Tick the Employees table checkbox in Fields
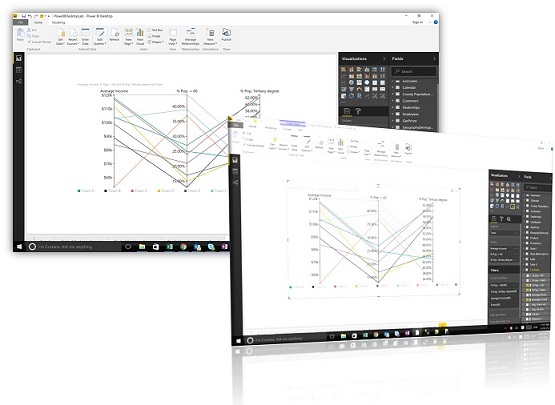The width and height of the screenshot is (555, 405). click(397, 114)
